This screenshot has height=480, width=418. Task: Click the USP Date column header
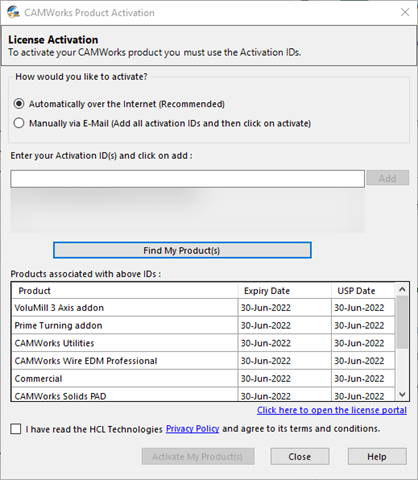(363, 291)
